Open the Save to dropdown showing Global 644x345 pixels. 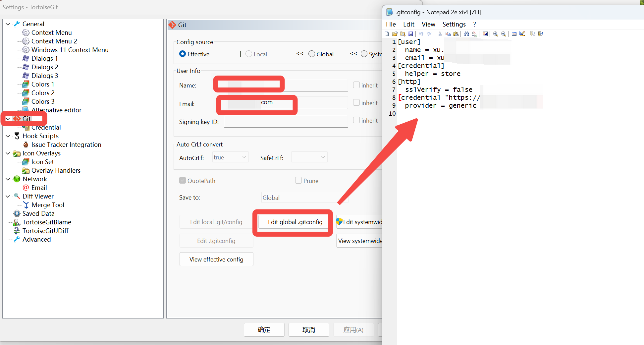click(304, 198)
